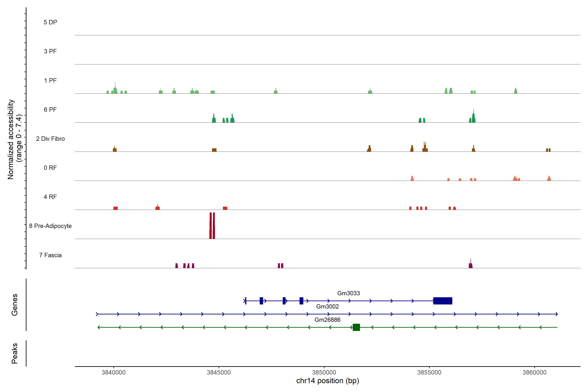Click the Gm3002 gene label
The height and width of the screenshot is (392, 588).
[327, 306]
